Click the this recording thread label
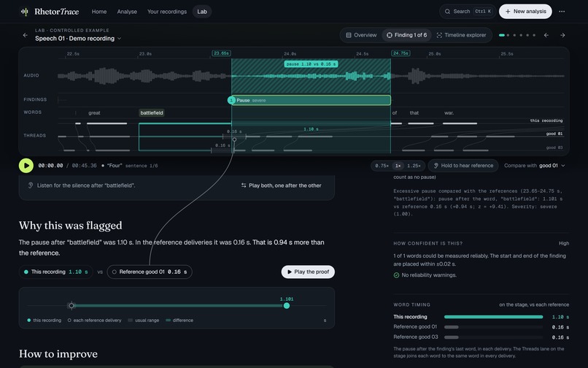Screen dimensions: 588x368 (546, 120)
